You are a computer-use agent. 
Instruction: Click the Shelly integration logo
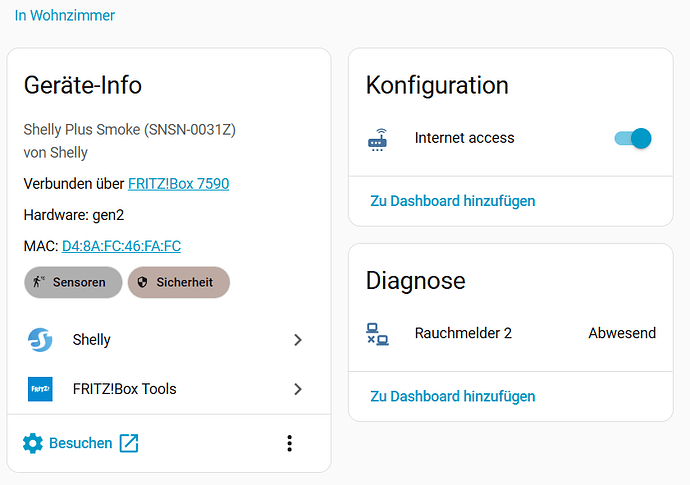(40, 340)
